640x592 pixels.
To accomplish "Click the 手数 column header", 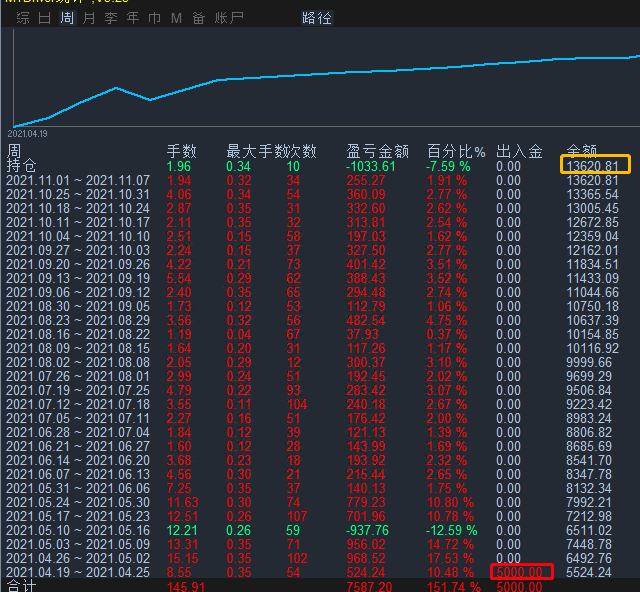I will [181, 152].
